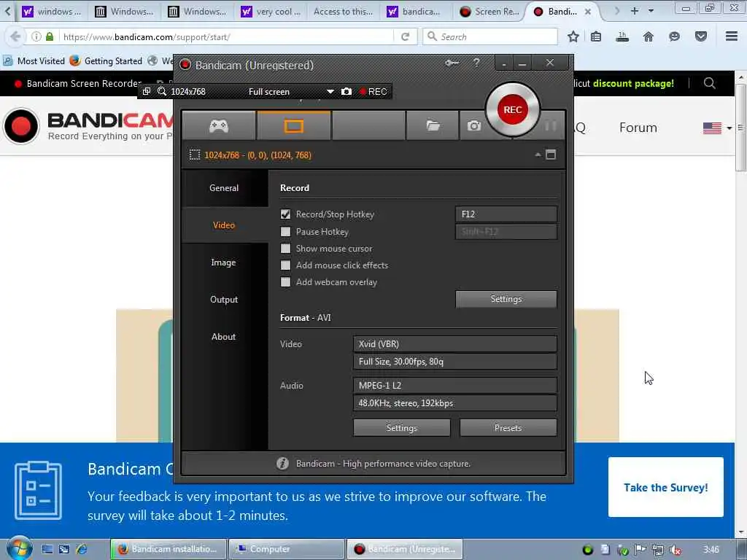Image resolution: width=747 pixels, height=560 pixels.
Task: Click the key register icon in Bandicam title bar
Action: 452,63
